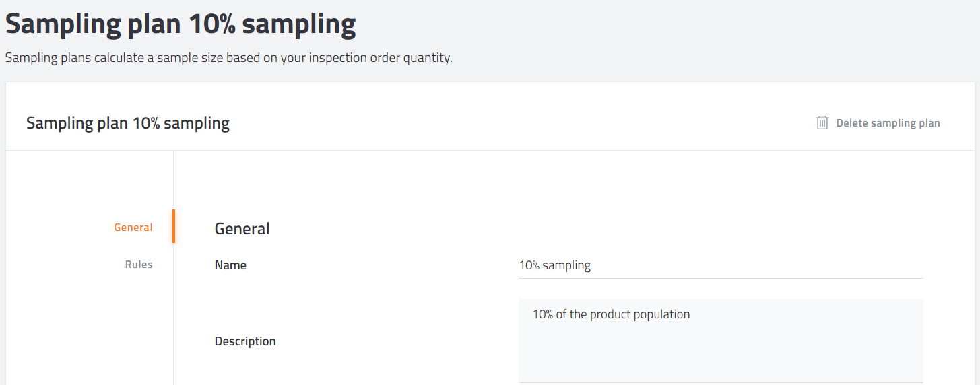Image resolution: width=980 pixels, height=385 pixels.
Task: Click the Name field label
Action: [230, 265]
